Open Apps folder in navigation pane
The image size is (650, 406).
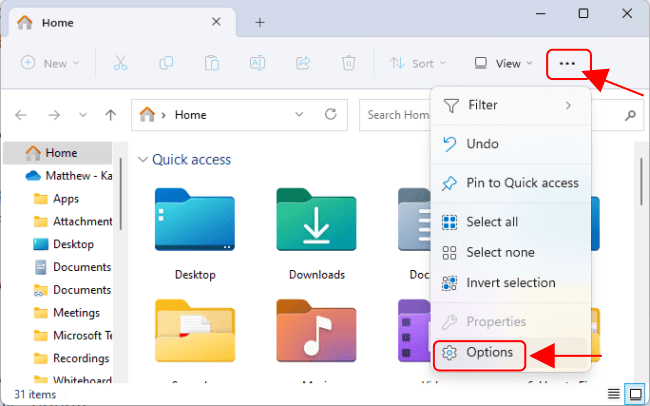pyautogui.click(x=56, y=199)
